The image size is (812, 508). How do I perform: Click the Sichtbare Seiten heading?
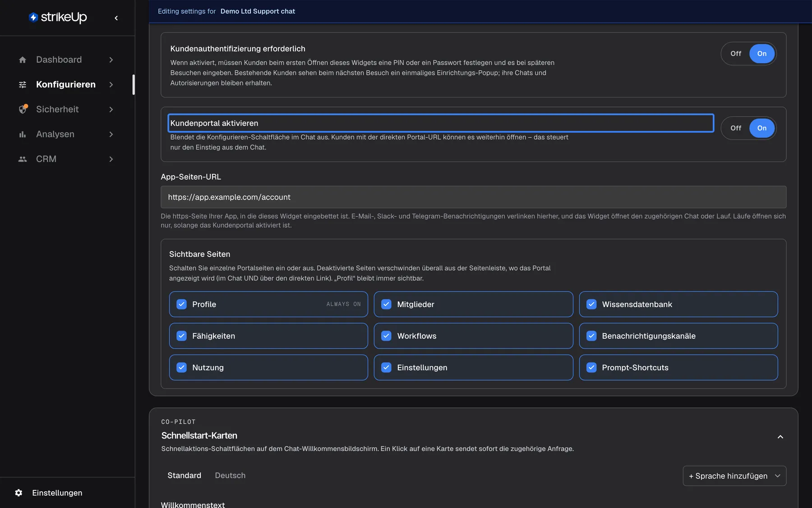point(199,254)
